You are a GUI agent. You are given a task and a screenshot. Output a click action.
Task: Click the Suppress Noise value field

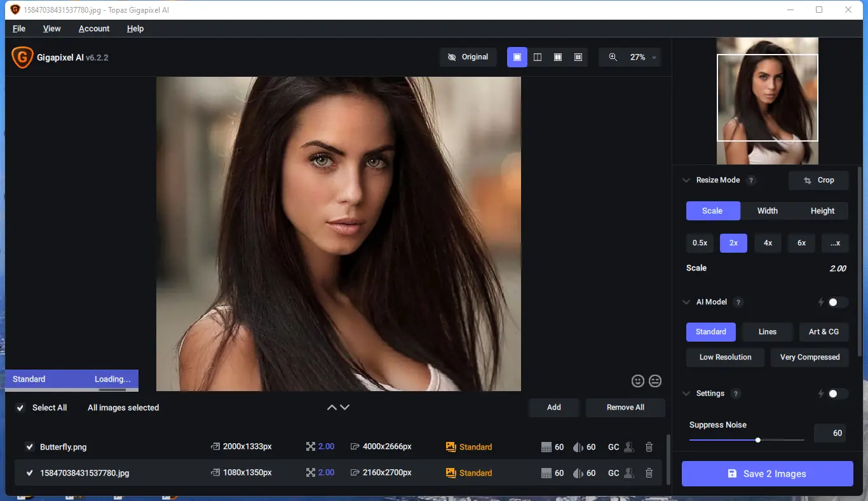coord(830,433)
